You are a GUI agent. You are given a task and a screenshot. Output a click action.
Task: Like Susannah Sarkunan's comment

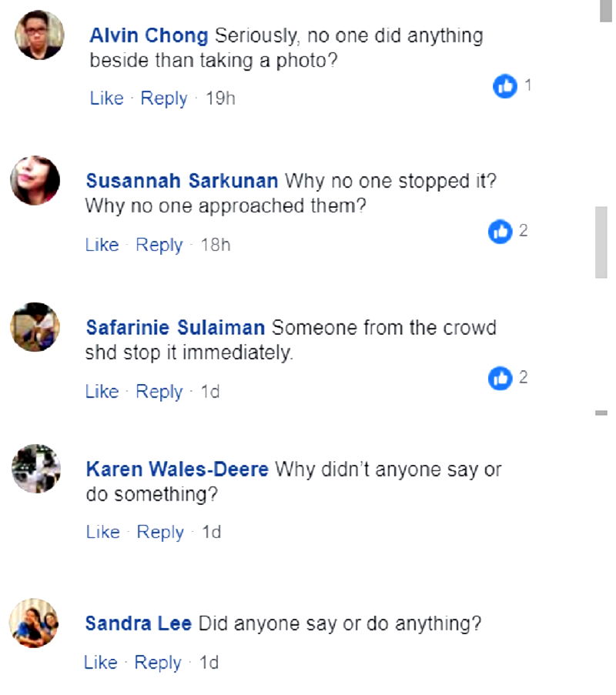[102, 245]
